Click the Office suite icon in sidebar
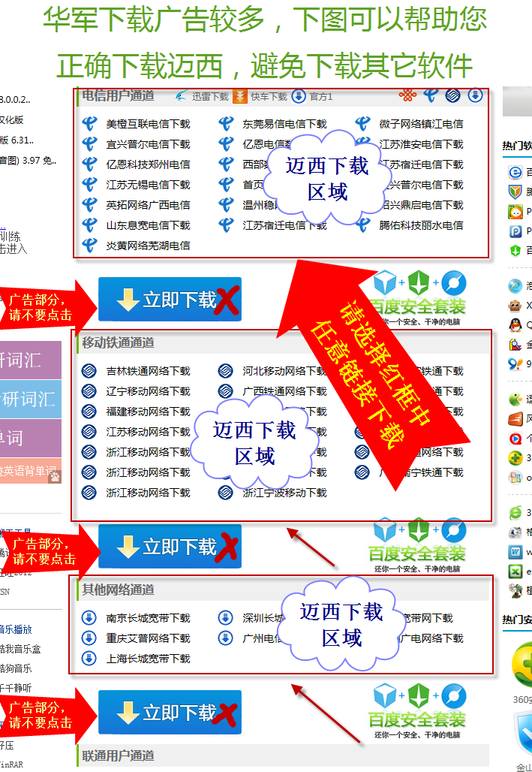 tap(515, 478)
